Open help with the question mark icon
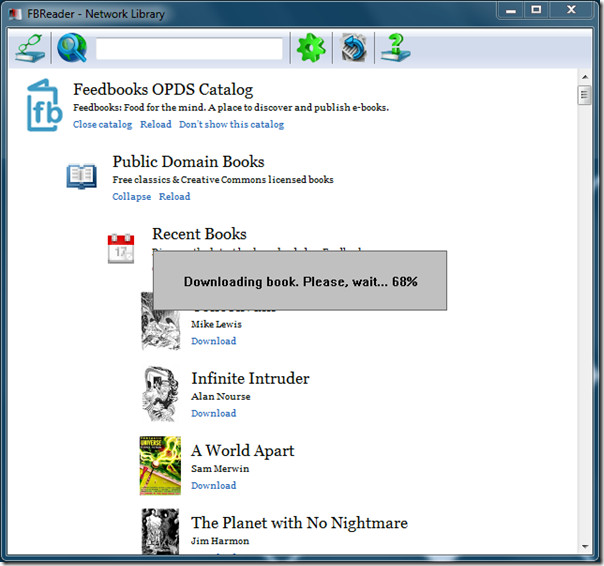This screenshot has height=566, width=604. 396,48
